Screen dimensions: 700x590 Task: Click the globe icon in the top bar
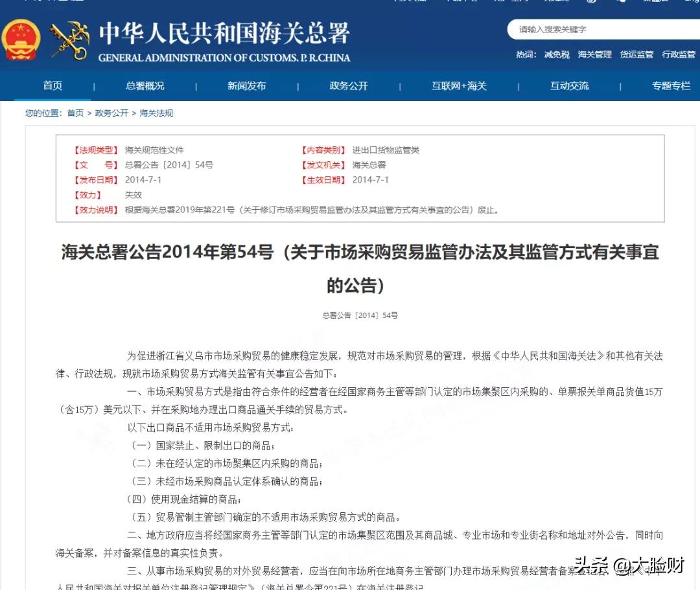pos(592,3)
